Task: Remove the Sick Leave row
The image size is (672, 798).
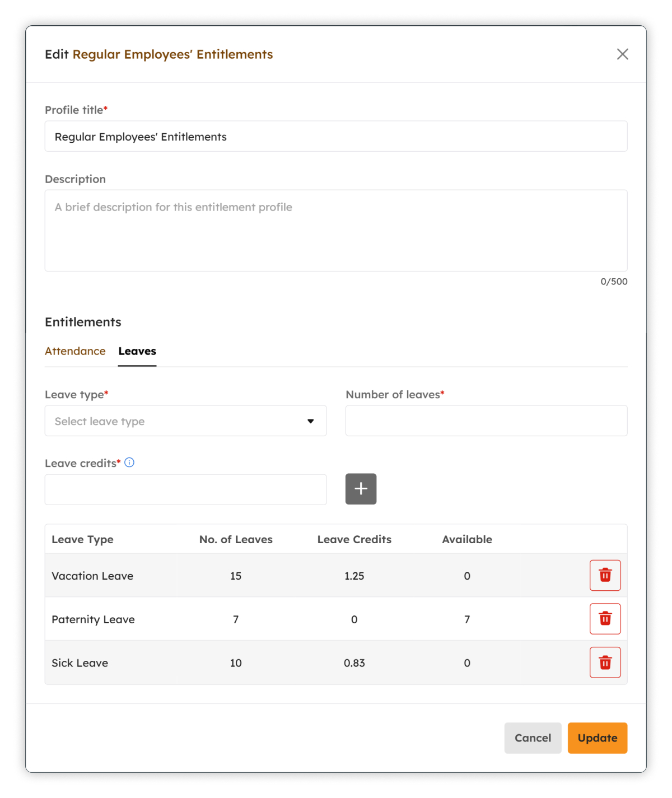Action: pyautogui.click(x=605, y=662)
